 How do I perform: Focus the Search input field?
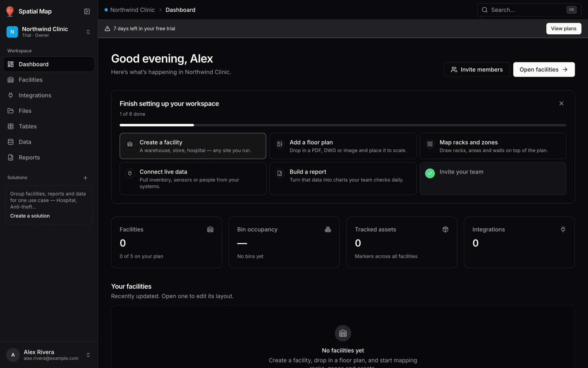[529, 10]
